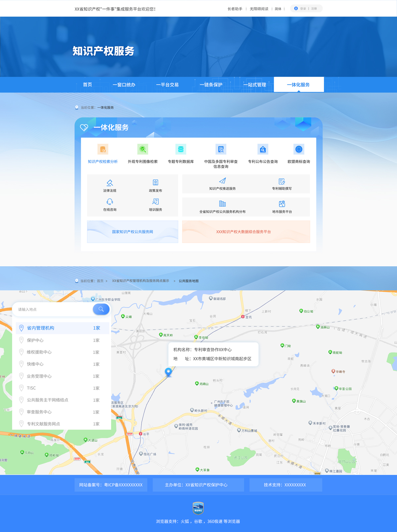Click the 黄旗山 green map marker

point(294,401)
